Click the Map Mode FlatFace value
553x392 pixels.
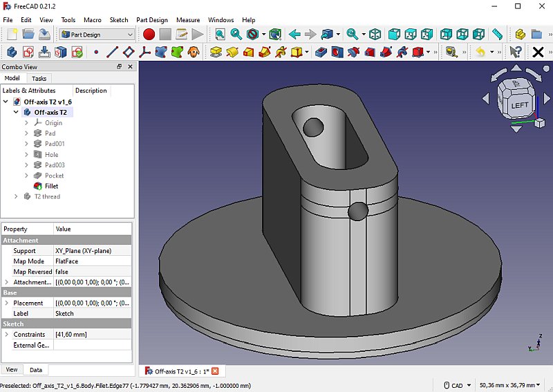93,261
